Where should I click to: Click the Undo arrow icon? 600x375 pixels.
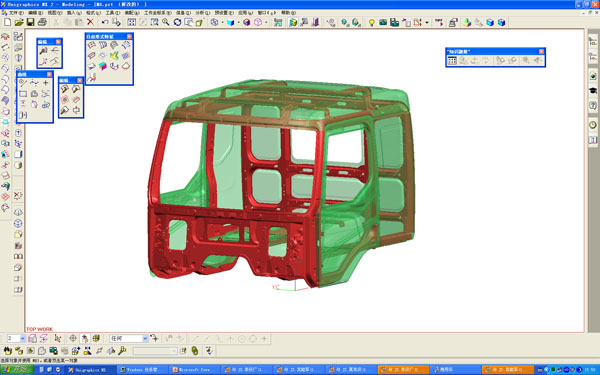tap(105, 22)
